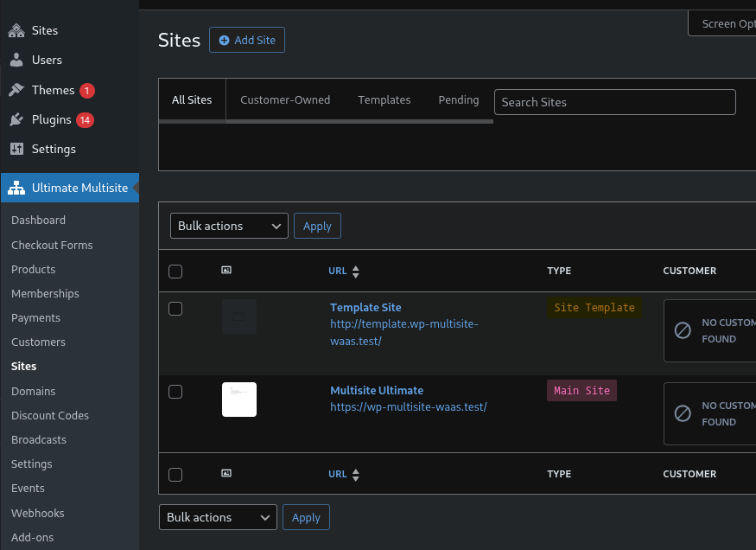Click the image column icon in the top table header
756x550 pixels.
[226, 270]
